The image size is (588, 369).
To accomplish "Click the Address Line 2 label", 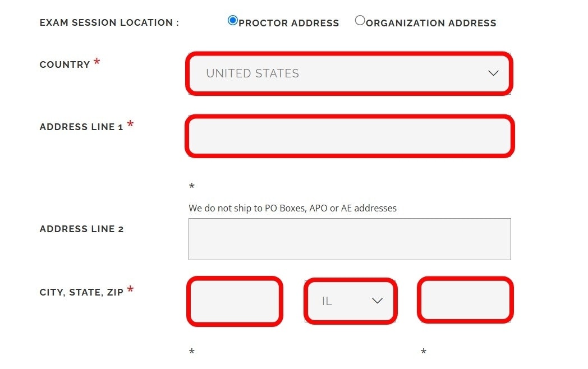I will [x=81, y=229].
